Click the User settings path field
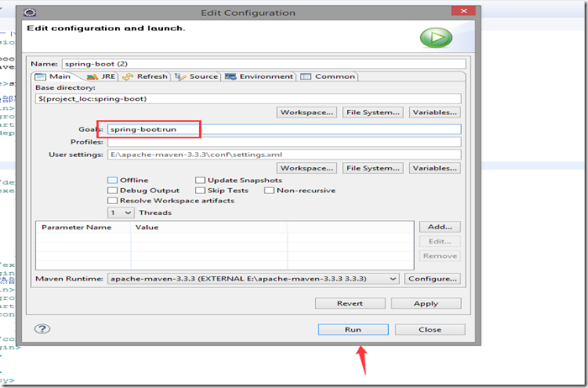The width and height of the screenshot is (588, 388). [284, 155]
